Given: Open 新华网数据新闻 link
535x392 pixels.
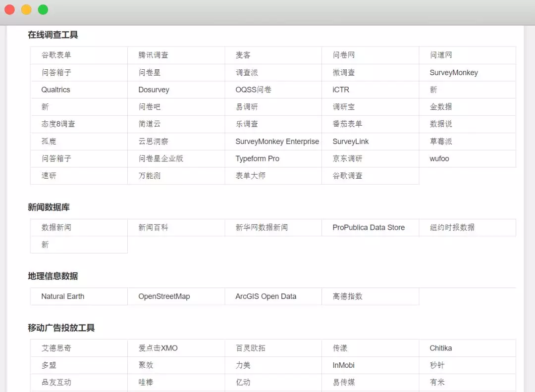Looking at the screenshot, I should tap(262, 227).
